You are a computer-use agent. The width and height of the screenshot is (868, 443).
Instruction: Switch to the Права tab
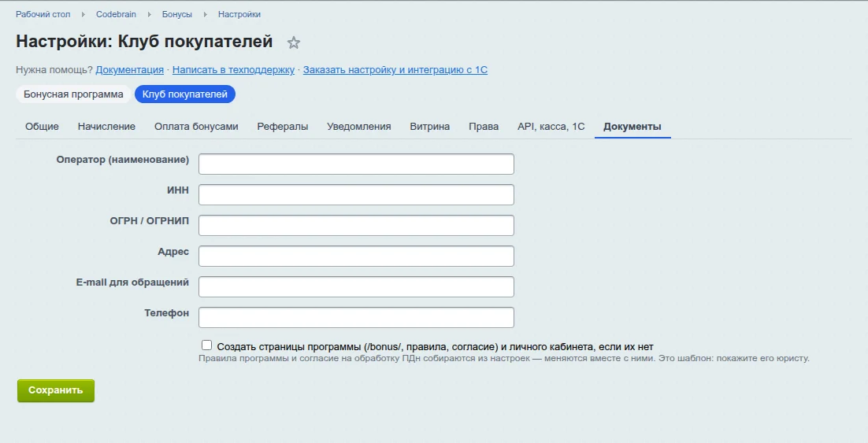pyautogui.click(x=484, y=127)
